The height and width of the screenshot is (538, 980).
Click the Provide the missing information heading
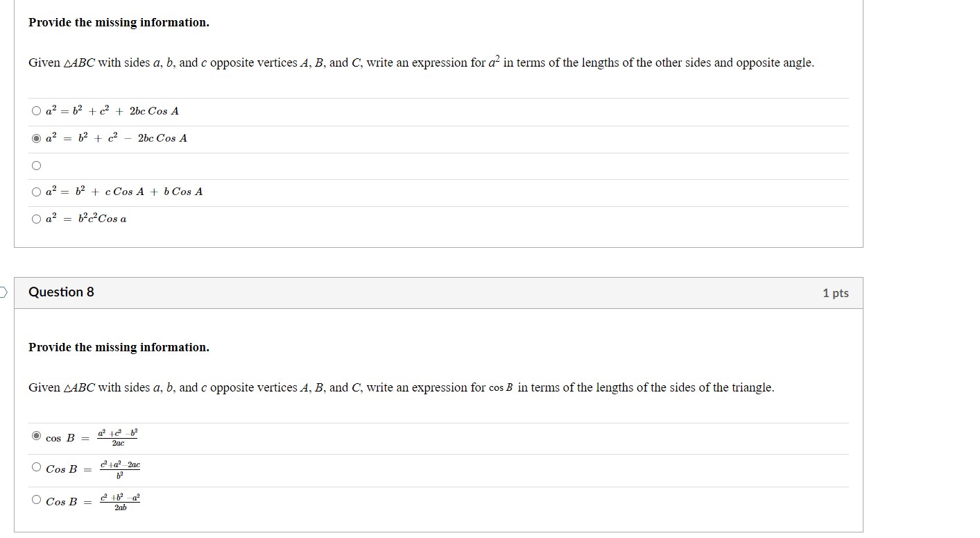pos(117,22)
